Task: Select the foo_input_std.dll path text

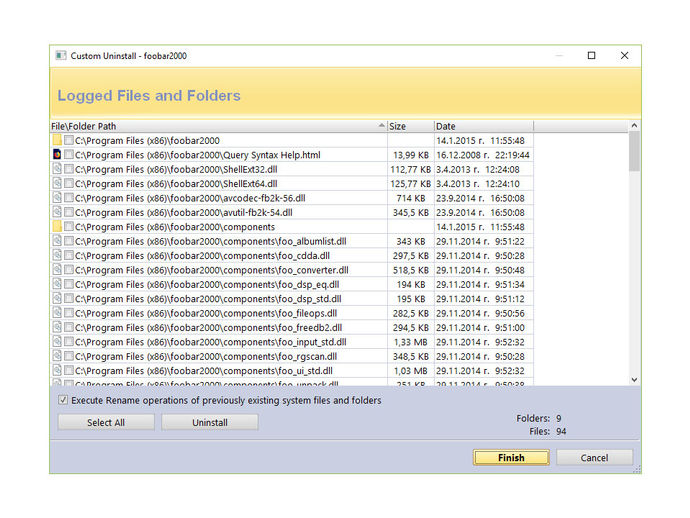Action: [211, 342]
